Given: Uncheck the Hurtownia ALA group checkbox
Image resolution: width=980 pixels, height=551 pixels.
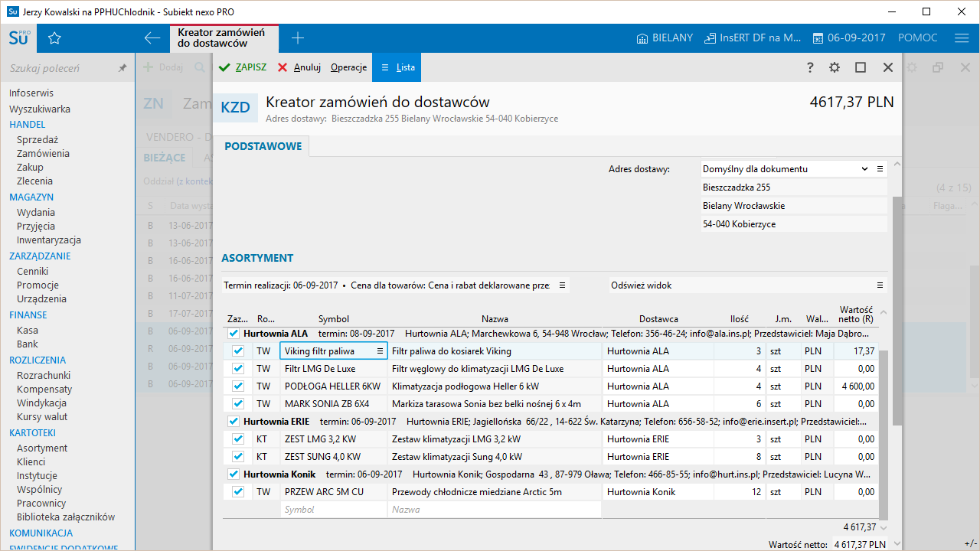Looking at the screenshot, I should (x=234, y=334).
